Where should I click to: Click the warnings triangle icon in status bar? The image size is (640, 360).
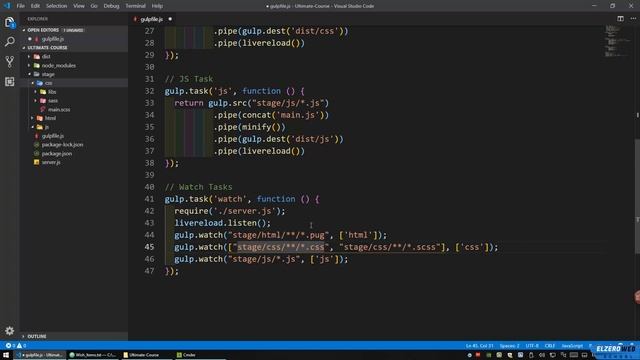(19, 346)
